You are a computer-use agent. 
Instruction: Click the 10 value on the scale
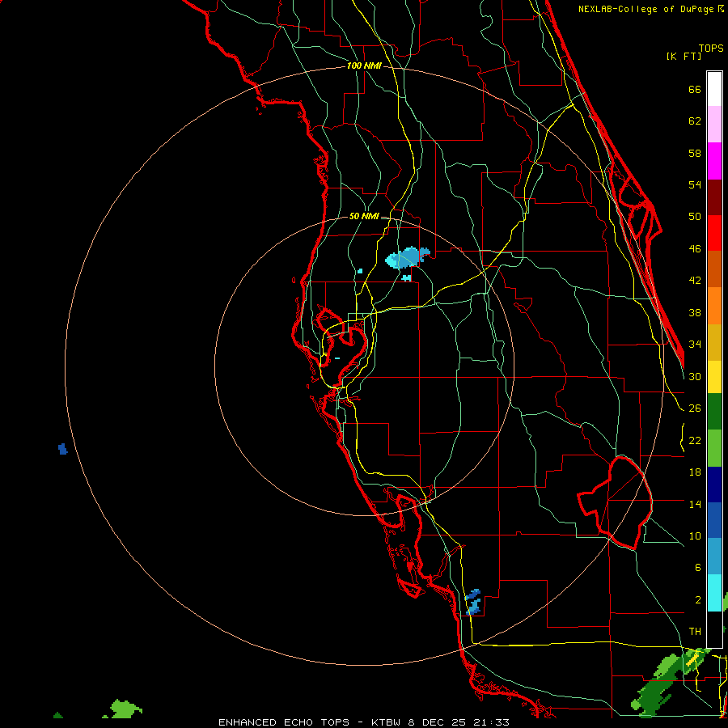click(695, 535)
